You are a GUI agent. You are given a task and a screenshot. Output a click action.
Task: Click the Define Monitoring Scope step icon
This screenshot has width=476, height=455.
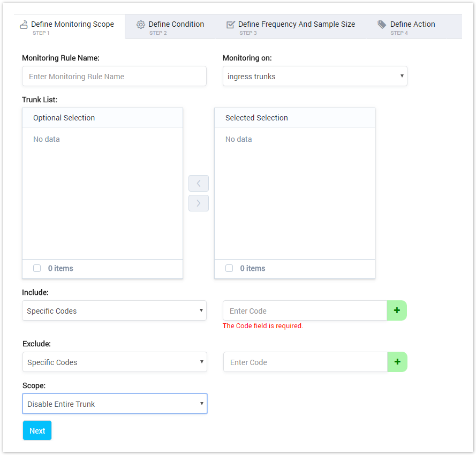24,25
